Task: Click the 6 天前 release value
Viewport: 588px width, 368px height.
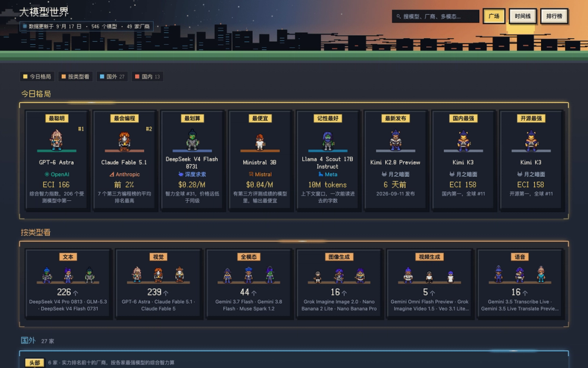Action: (395, 185)
